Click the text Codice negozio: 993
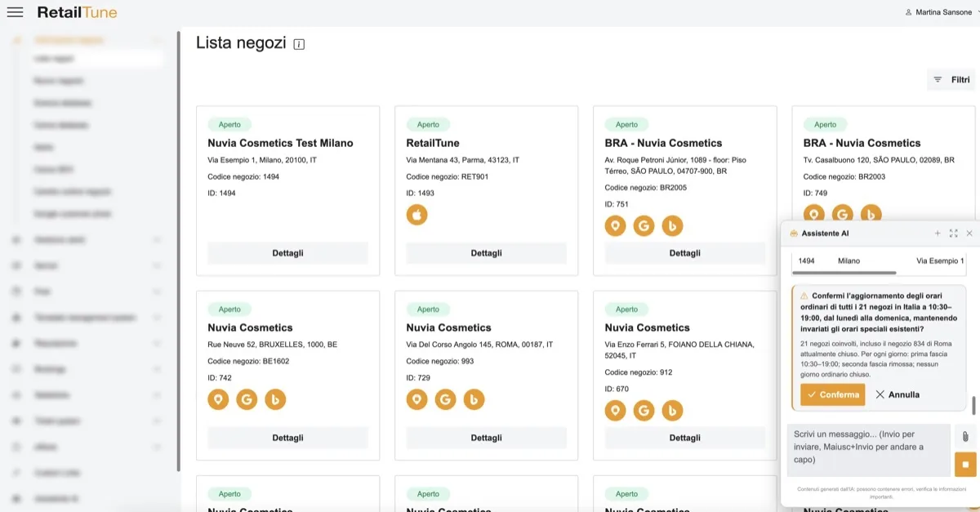The image size is (980, 512). tap(439, 361)
